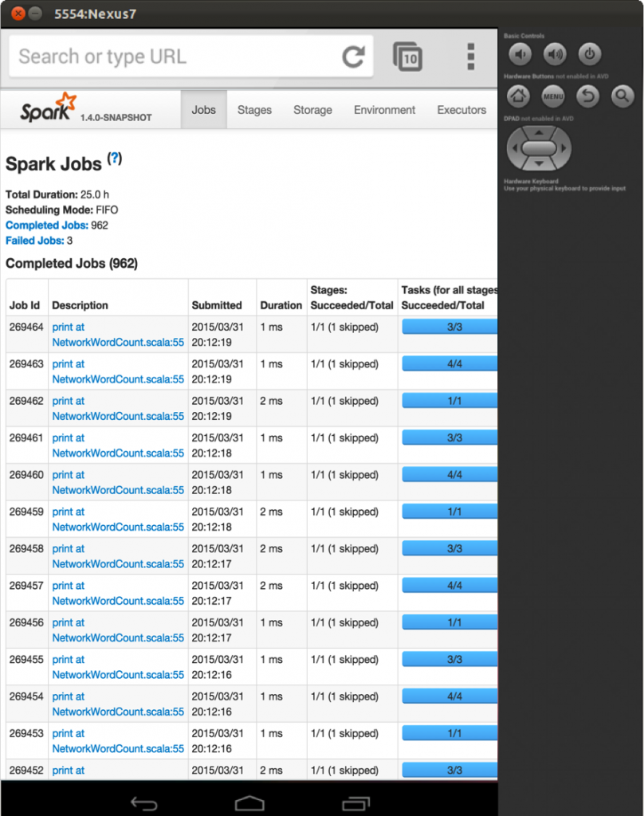Open the description link for job 269458
The image size is (644, 816).
[x=118, y=556]
